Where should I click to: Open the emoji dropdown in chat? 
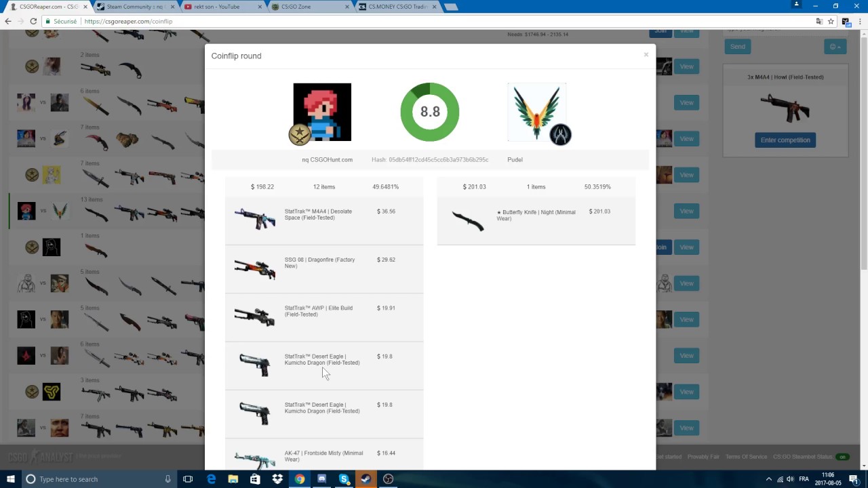(835, 47)
